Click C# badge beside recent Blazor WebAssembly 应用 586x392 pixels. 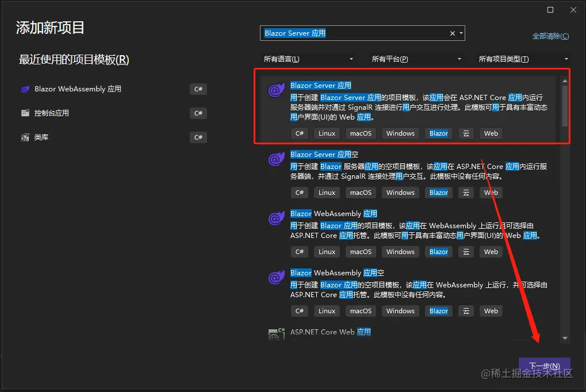(x=198, y=89)
